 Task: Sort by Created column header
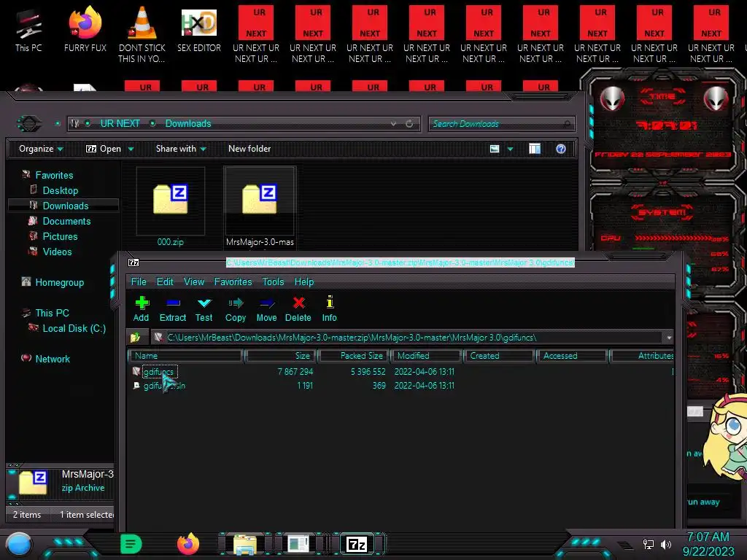pos(499,356)
